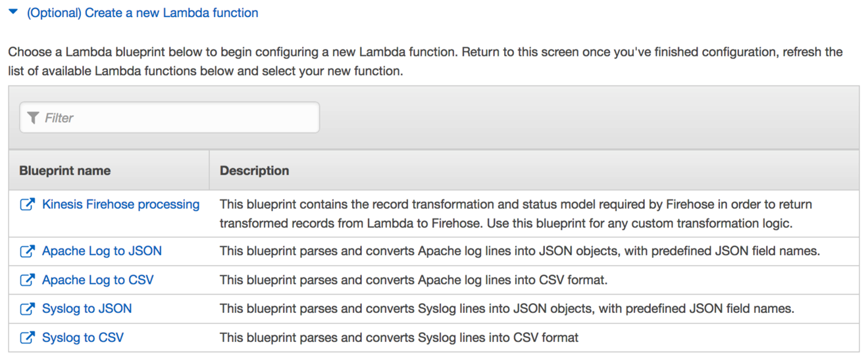
Task: Collapse the Create a new Lambda function section
Action: click(x=13, y=12)
